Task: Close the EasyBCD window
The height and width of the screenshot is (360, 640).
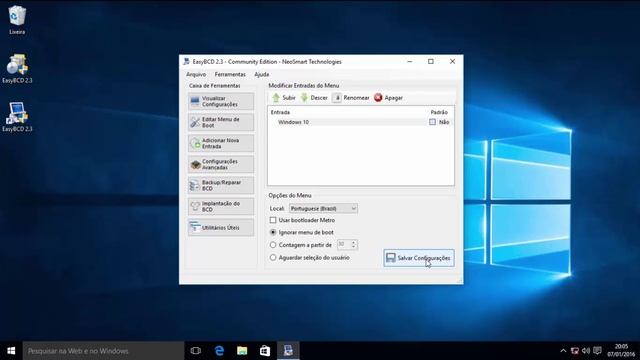Action: [x=452, y=62]
